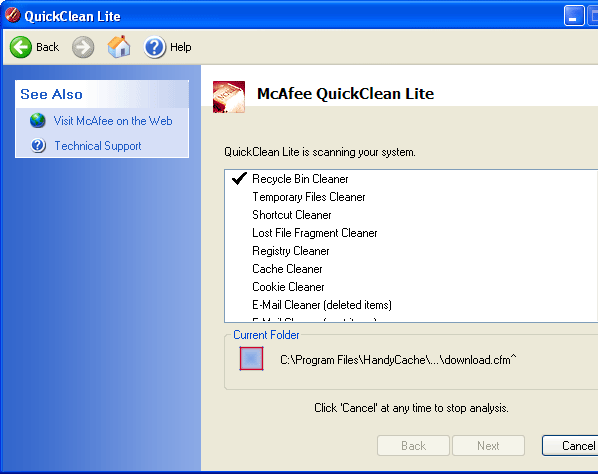This screenshot has width=598, height=474.
Task: Click the Current Folder animation icon
Action: [x=251, y=358]
